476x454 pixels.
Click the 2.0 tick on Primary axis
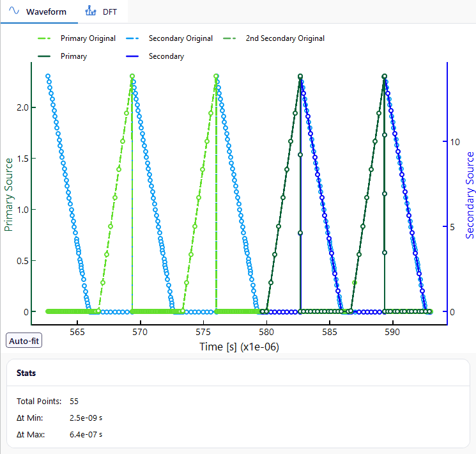[22, 107]
